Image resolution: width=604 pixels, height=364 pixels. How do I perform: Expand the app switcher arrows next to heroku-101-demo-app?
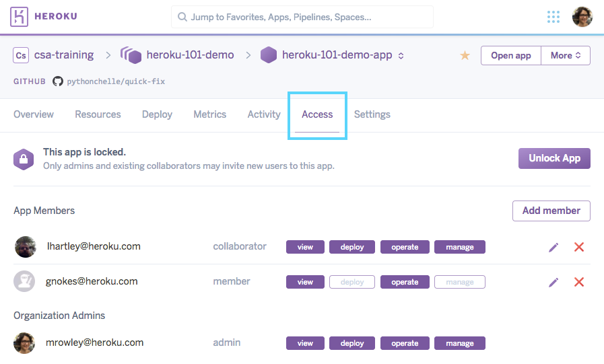401,56
